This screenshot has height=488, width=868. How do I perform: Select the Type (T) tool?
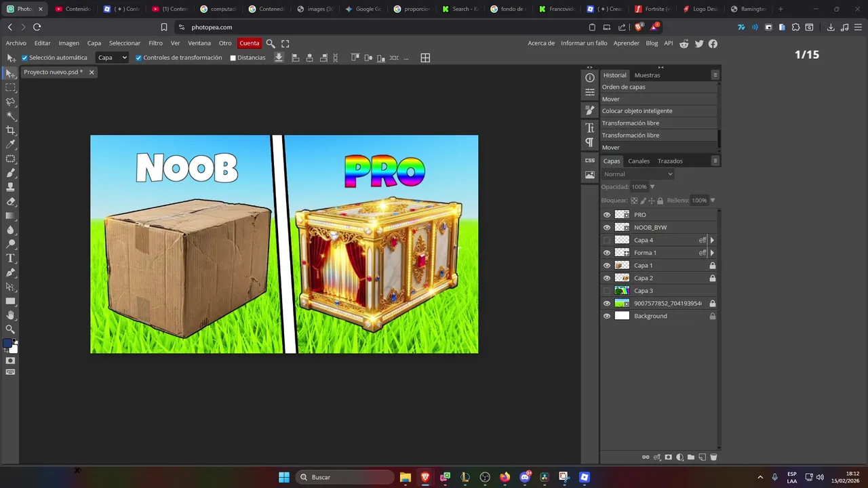click(10, 258)
